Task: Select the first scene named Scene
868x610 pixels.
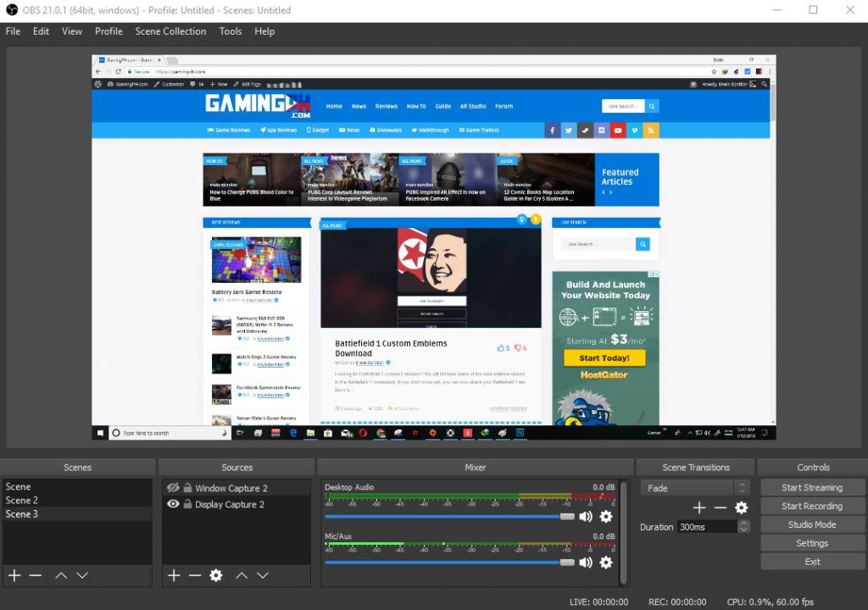Action: click(77, 486)
